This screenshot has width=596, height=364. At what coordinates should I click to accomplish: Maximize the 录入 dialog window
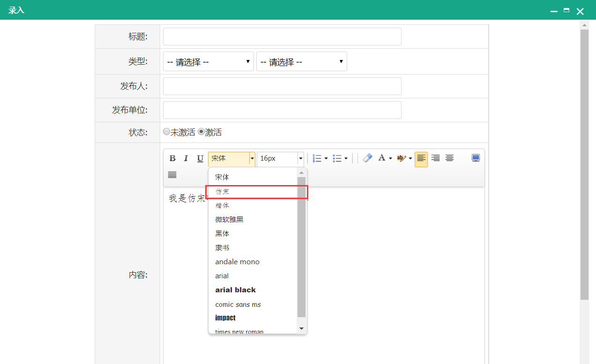(x=566, y=10)
